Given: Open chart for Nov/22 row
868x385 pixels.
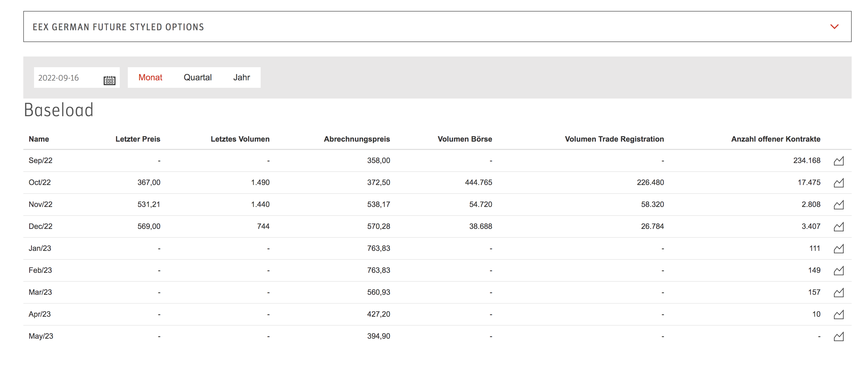Looking at the screenshot, I should tap(838, 205).
